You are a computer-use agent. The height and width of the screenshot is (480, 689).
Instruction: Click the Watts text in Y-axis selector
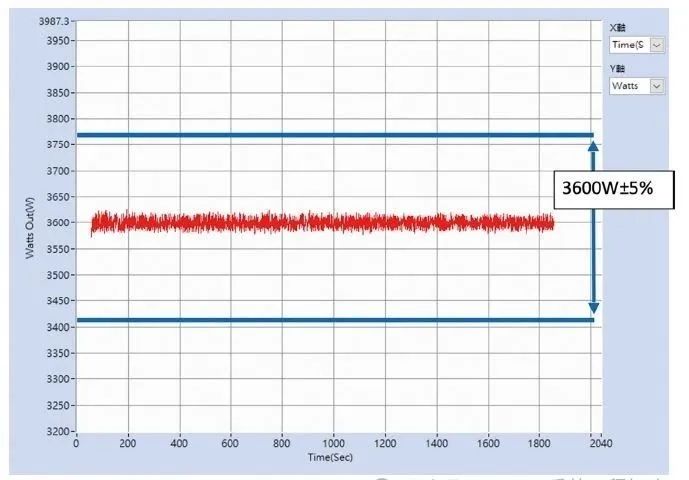(x=626, y=87)
